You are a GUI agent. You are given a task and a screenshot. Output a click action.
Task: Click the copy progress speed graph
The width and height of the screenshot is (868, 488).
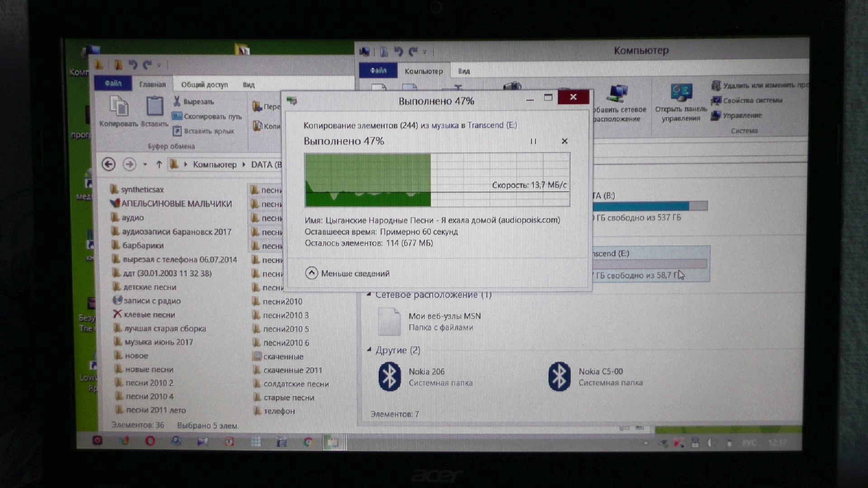tap(437, 180)
